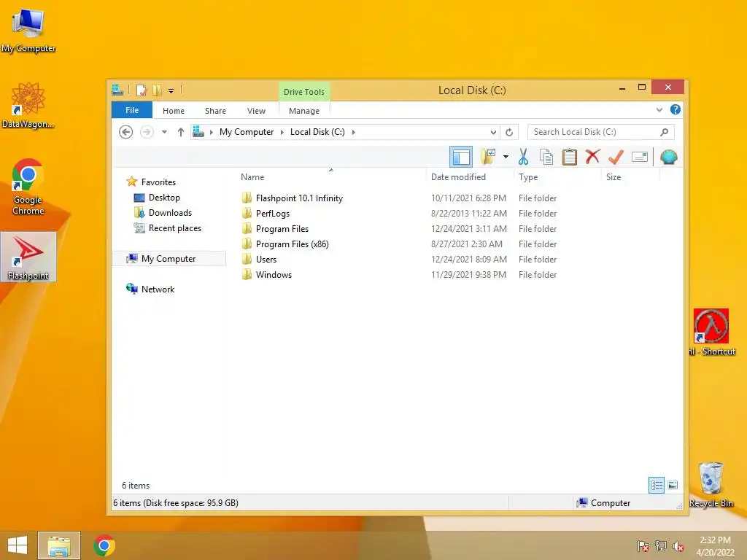
Task: Click the Flashpoint desktop shortcut
Action: (x=28, y=257)
